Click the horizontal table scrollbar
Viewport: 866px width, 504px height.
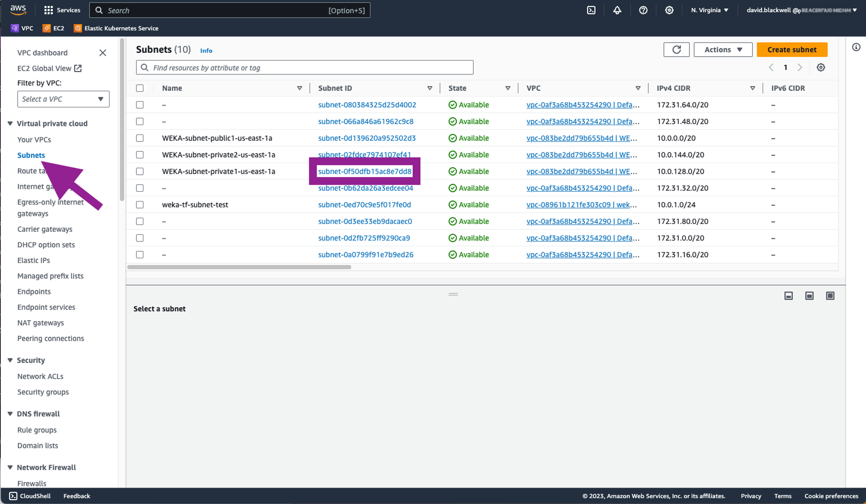(x=239, y=267)
